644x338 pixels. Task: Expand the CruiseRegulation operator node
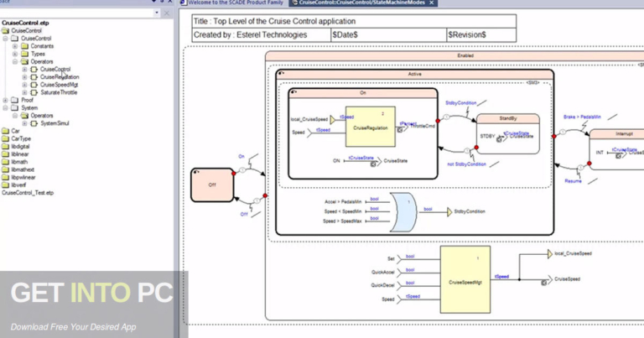pos(24,77)
